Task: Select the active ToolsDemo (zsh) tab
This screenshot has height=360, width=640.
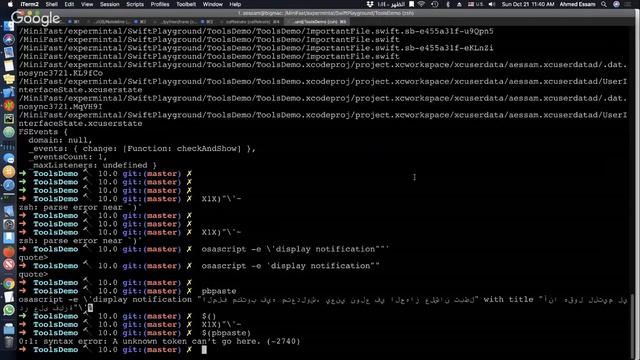Action: (318, 22)
